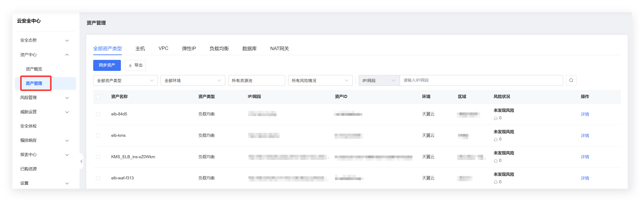The image size is (644, 201).
Task: Check the box for elb-waf-f313 row
Action: 98,178
